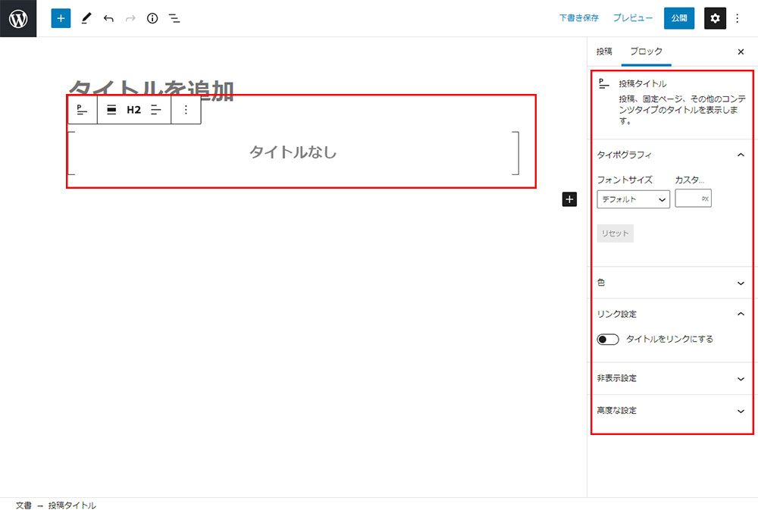Open the フォントサイズ デフォルト dropdown
758x532 pixels.
tap(633, 199)
